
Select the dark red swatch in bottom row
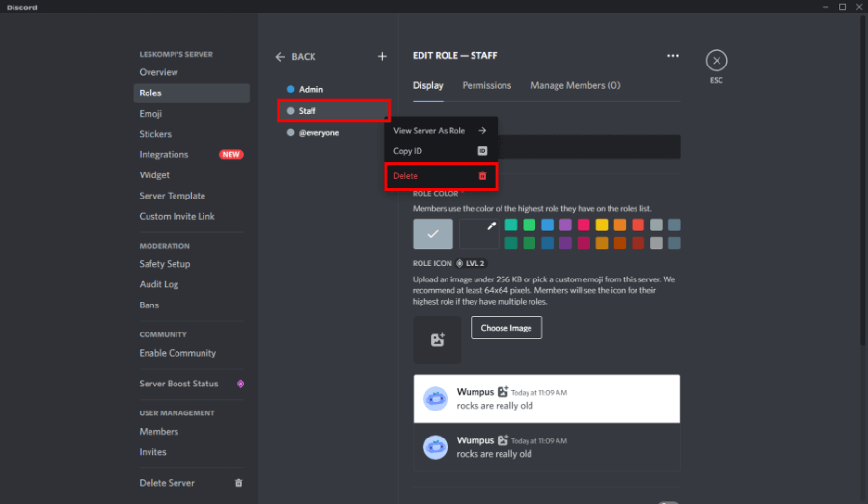637,243
